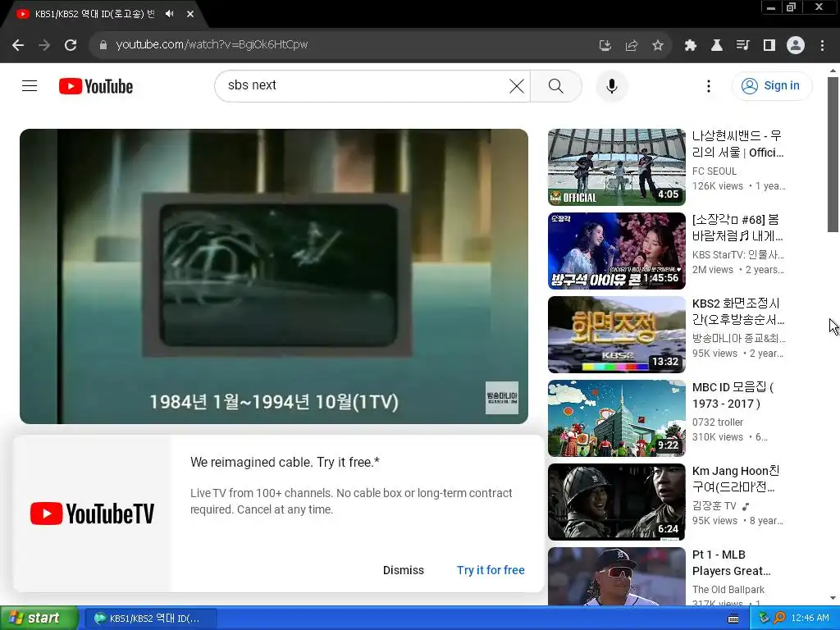Mute the tab using the speaker icon
Viewport: 840px width, 630px height.
click(170, 14)
